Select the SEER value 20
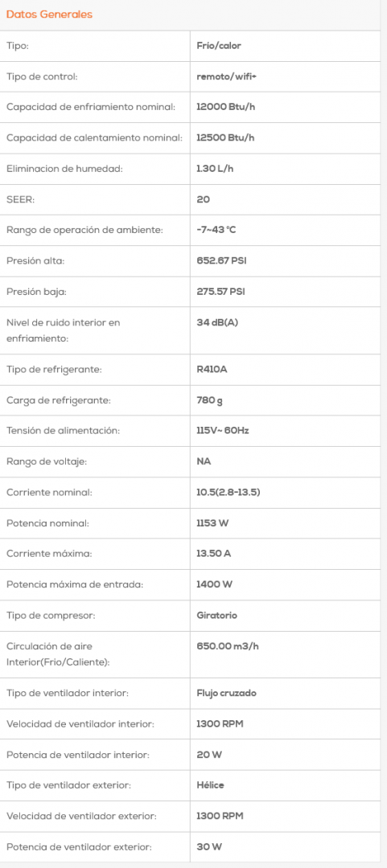The image size is (387, 868). 204,200
